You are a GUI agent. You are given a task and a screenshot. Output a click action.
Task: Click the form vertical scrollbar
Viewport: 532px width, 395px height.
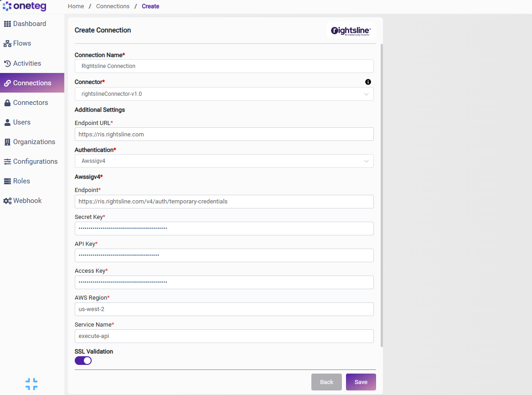pos(382,195)
